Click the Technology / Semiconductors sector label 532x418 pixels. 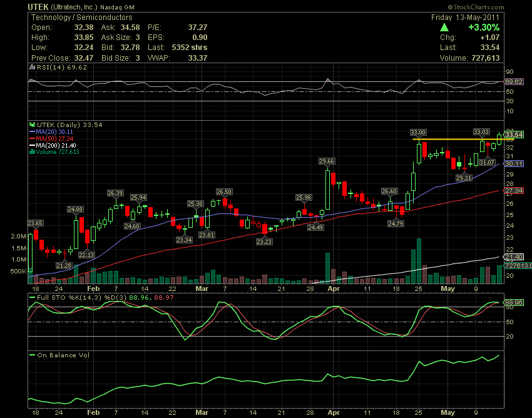[x=82, y=18]
